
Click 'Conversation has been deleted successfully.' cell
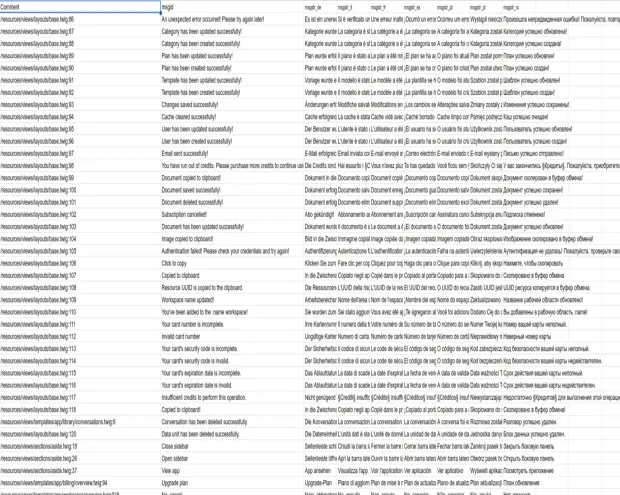[232, 422]
